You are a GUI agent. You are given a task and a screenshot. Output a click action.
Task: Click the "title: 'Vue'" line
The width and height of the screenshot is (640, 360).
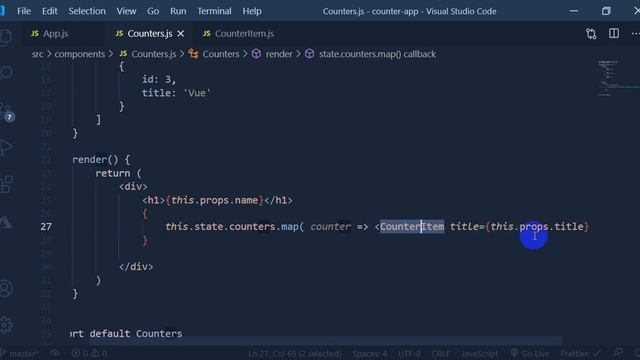(x=176, y=93)
